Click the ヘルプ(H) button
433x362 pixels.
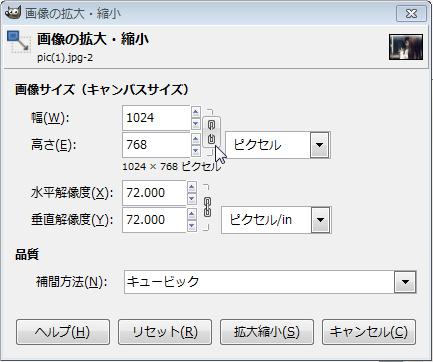click(63, 332)
